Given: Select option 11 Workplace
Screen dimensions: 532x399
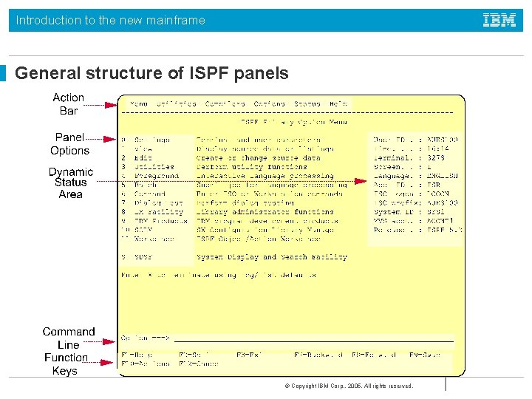Looking at the screenshot, I should coord(148,239).
